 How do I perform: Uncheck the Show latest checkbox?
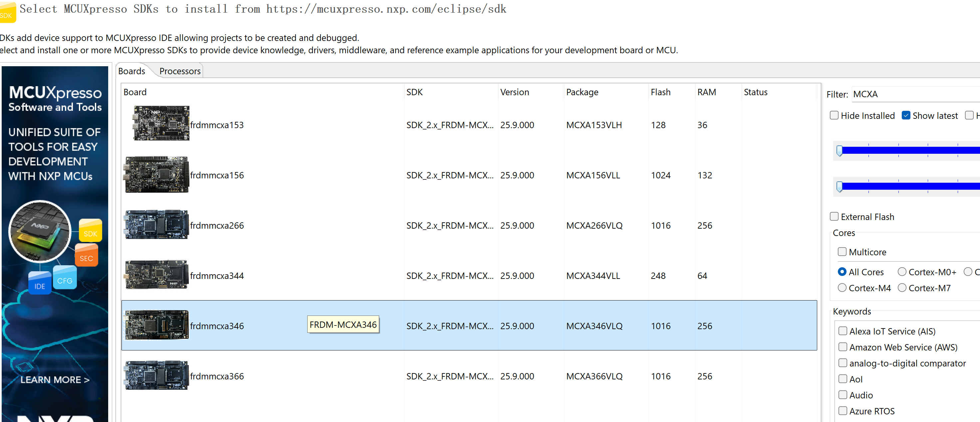[x=906, y=115]
